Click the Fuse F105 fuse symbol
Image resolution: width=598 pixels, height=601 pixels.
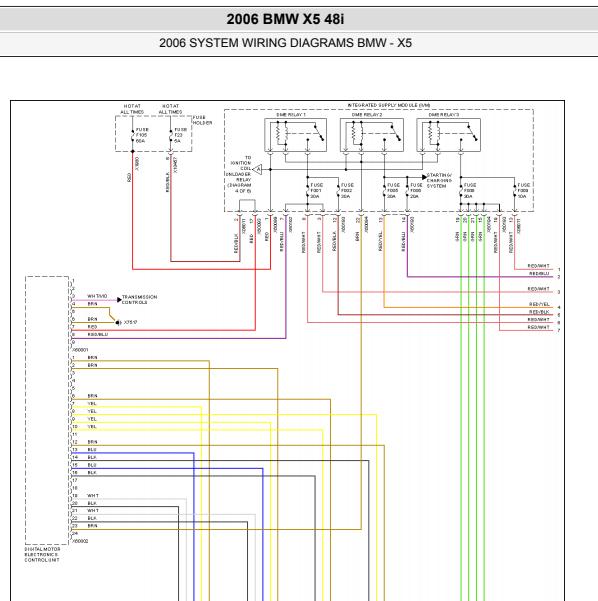coord(133,135)
